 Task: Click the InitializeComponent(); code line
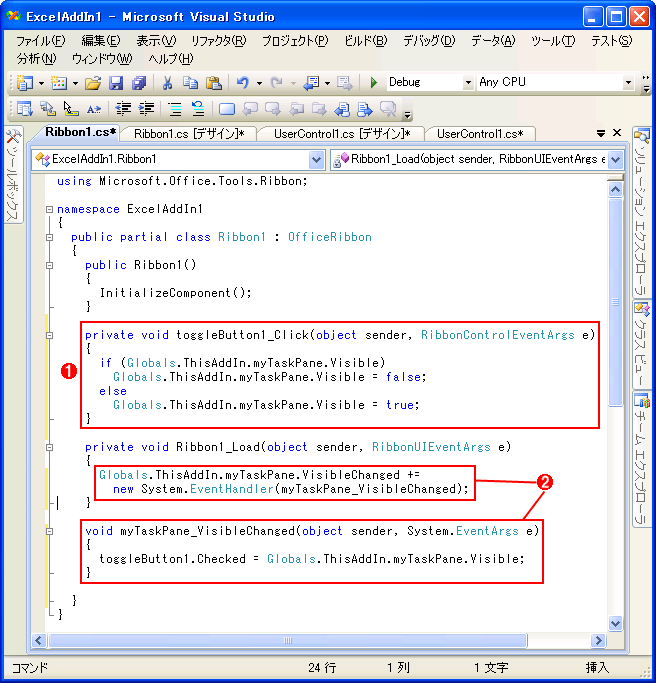tap(176, 293)
